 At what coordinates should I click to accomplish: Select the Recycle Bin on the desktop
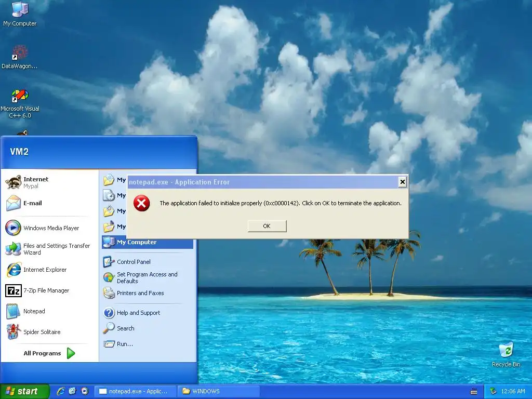(x=506, y=355)
